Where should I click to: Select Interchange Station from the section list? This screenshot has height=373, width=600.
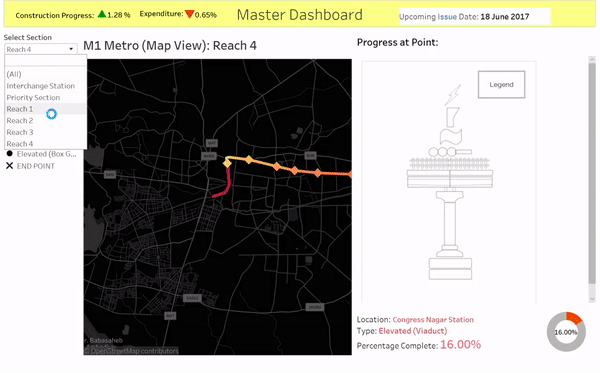[x=46, y=86]
